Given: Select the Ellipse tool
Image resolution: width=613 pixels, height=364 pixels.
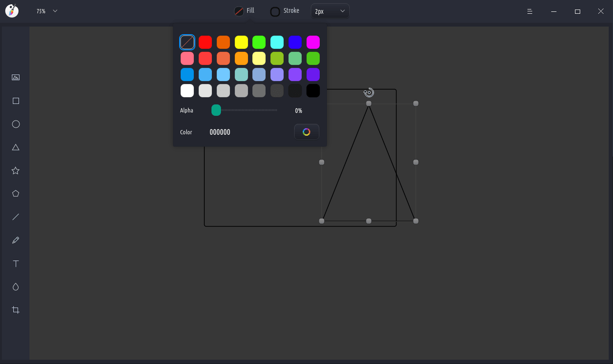Looking at the screenshot, I should click(x=16, y=124).
